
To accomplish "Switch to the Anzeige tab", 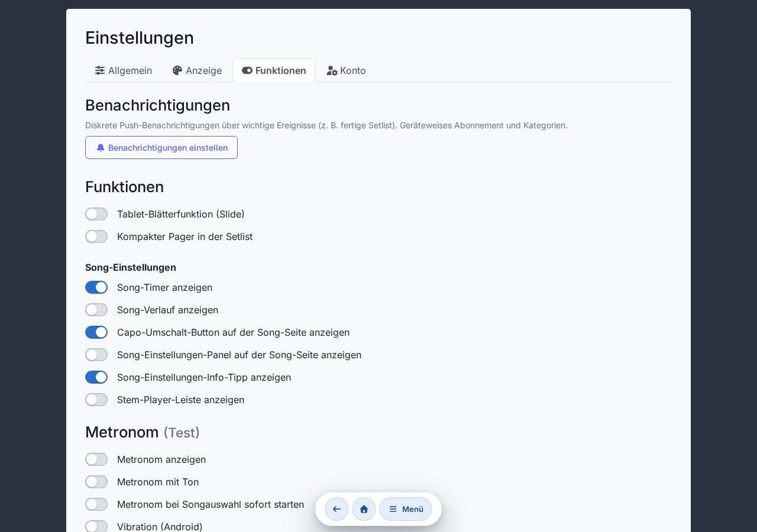I will pos(197,70).
